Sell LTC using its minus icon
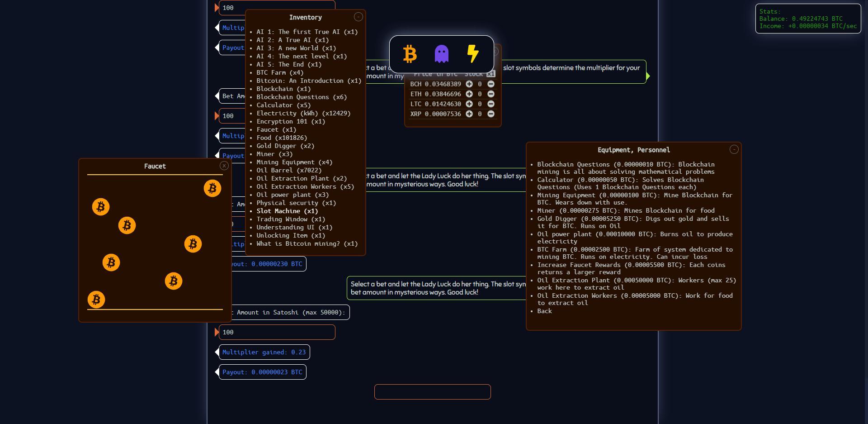Image resolution: width=868 pixels, height=424 pixels. [x=491, y=104]
